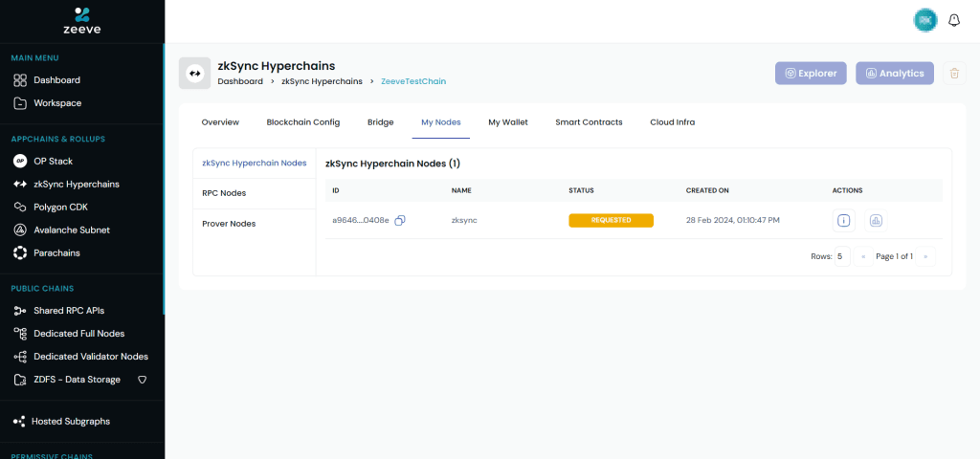Click the Explorer button

tap(811, 73)
